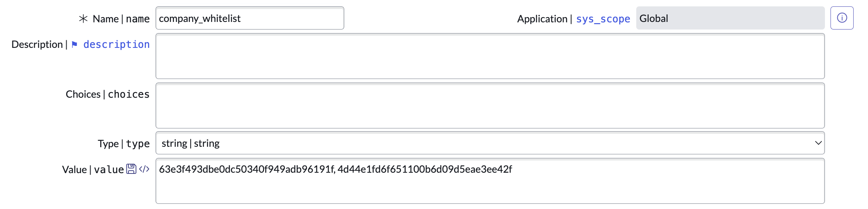Click inside the empty Description text area
The image size is (868, 209).
click(x=490, y=56)
